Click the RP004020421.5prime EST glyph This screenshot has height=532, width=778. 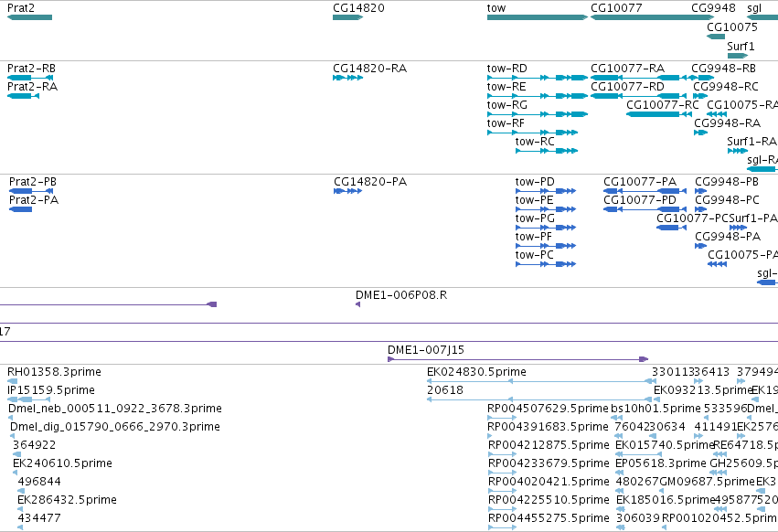(502, 491)
